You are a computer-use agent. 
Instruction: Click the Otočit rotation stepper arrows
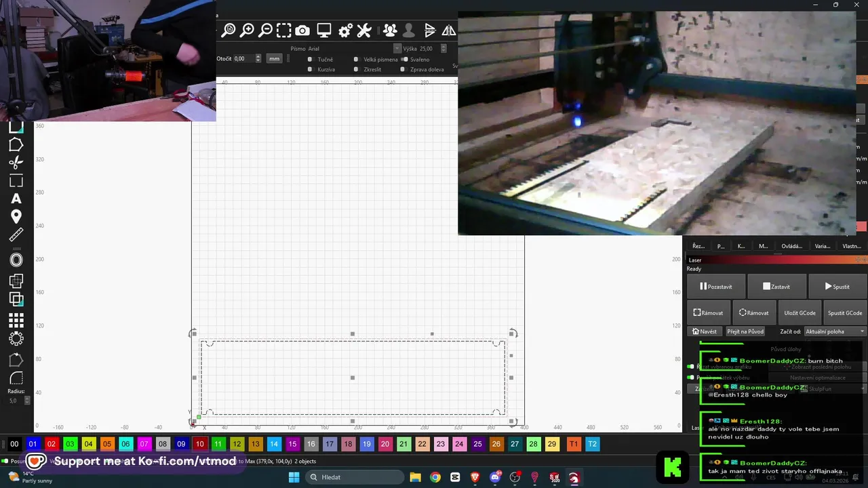point(258,59)
